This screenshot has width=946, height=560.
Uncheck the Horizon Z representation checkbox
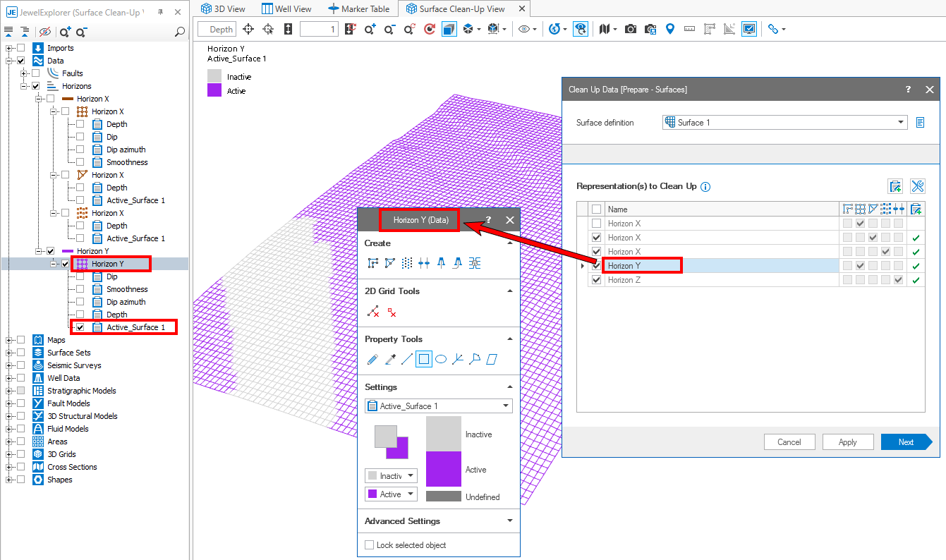pyautogui.click(x=597, y=280)
